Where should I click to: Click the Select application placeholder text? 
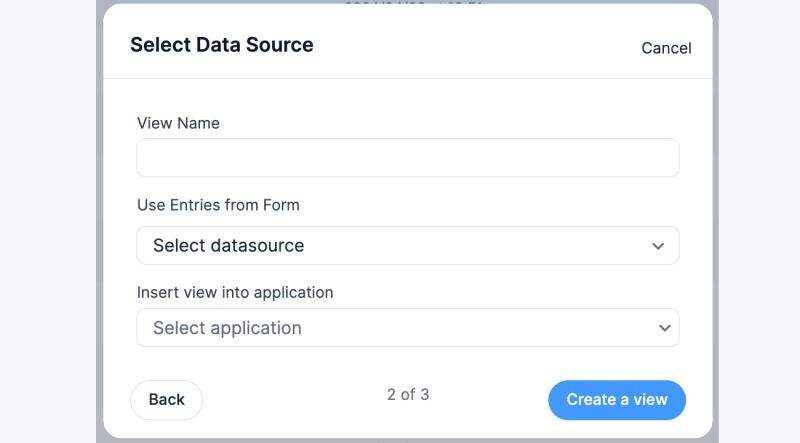pyautogui.click(x=227, y=328)
